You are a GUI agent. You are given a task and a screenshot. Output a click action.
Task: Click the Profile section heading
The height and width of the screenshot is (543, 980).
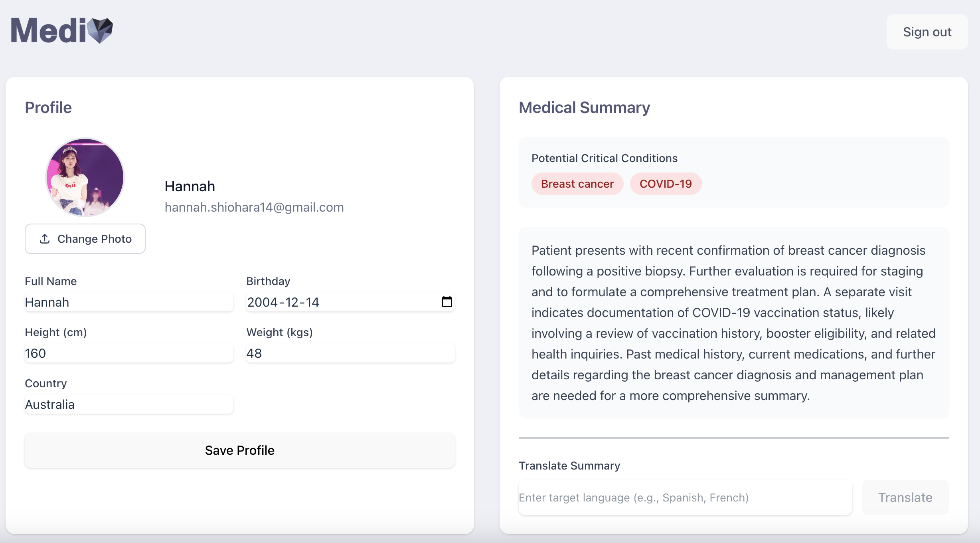click(x=48, y=107)
